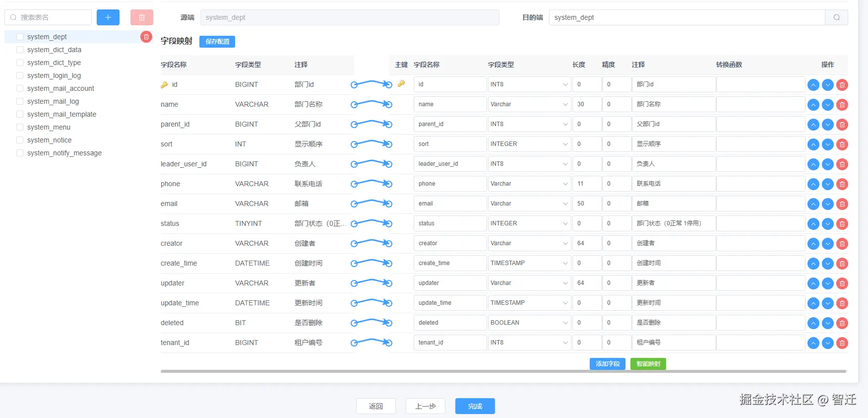
Task: Check the system_notice checkbox
Action: coord(20,140)
